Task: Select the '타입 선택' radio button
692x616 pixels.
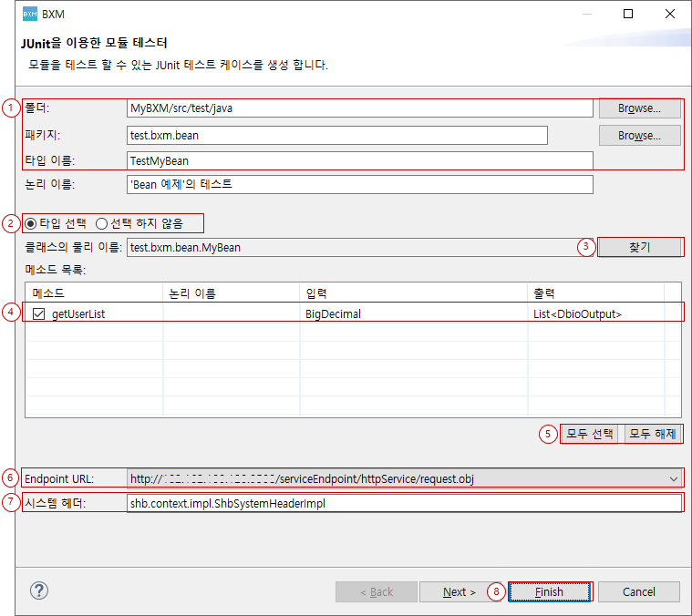Action: [x=32, y=223]
